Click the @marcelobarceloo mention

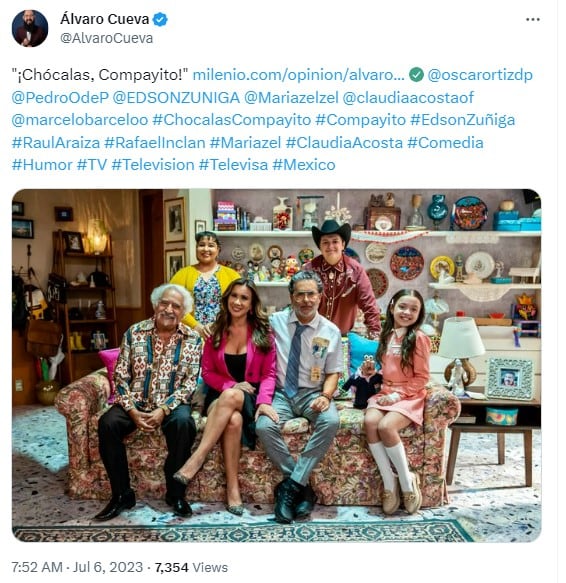(x=80, y=120)
